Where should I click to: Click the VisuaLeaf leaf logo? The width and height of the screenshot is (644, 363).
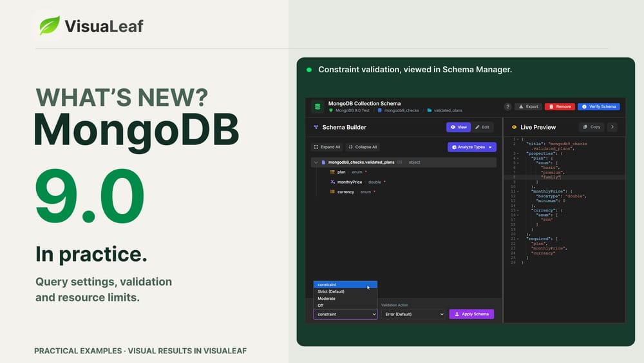click(x=50, y=26)
